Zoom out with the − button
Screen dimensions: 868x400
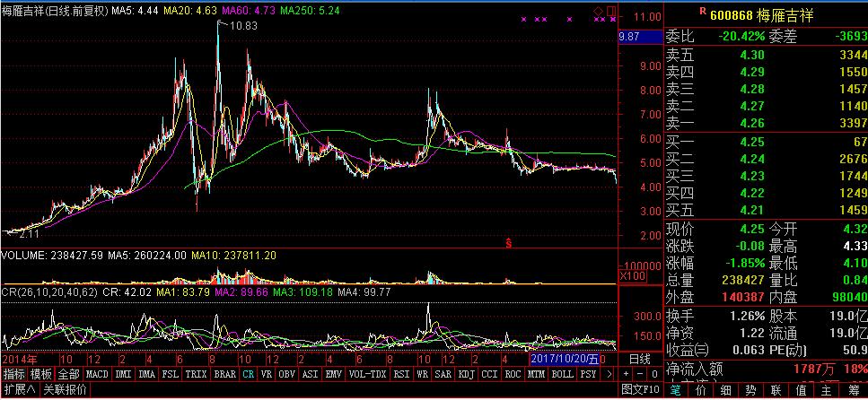click(x=641, y=374)
